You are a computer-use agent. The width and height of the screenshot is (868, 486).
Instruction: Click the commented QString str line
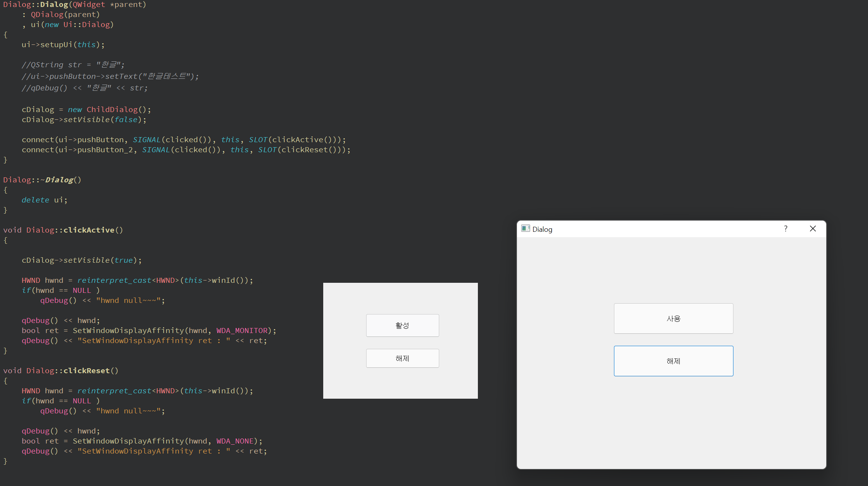pos(73,65)
